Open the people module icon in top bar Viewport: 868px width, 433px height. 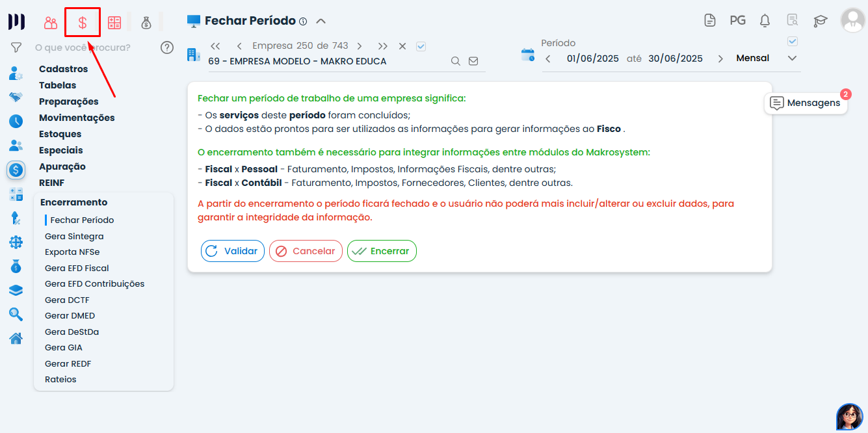[x=51, y=23]
